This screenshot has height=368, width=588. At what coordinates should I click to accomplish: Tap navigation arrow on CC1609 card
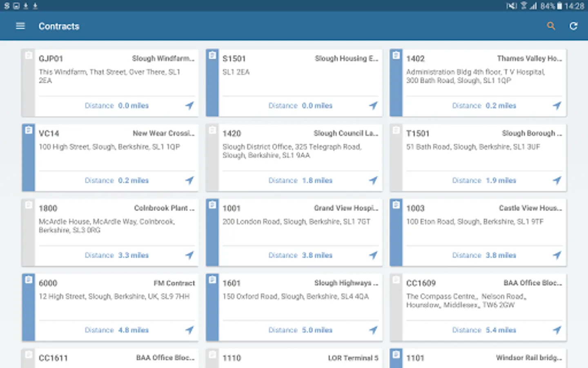coord(557,330)
